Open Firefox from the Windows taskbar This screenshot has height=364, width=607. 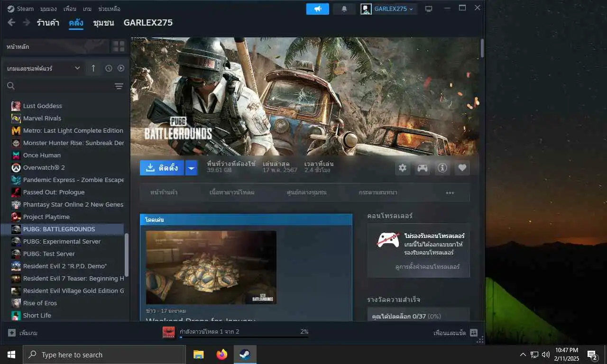pyautogui.click(x=221, y=355)
